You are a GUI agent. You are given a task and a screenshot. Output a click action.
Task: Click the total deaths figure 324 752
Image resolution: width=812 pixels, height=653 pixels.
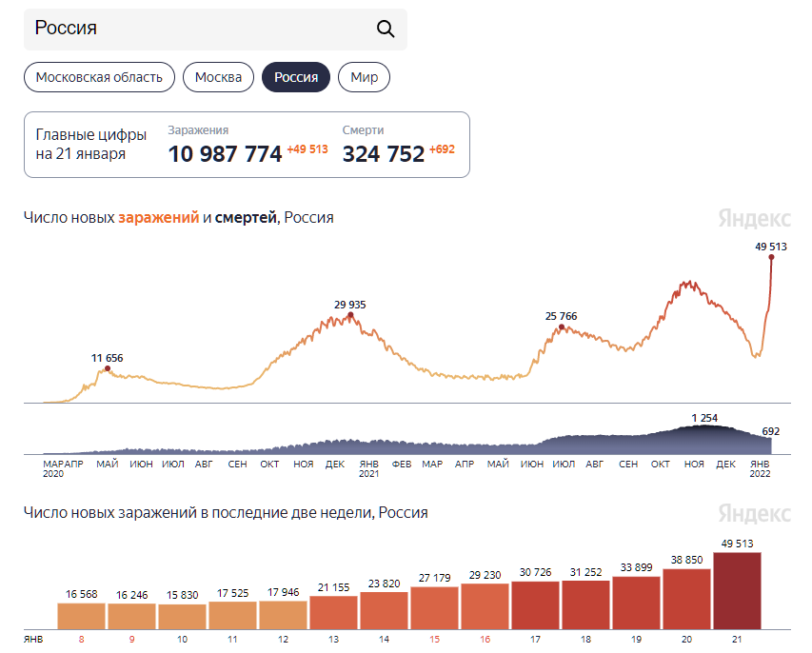[384, 153]
